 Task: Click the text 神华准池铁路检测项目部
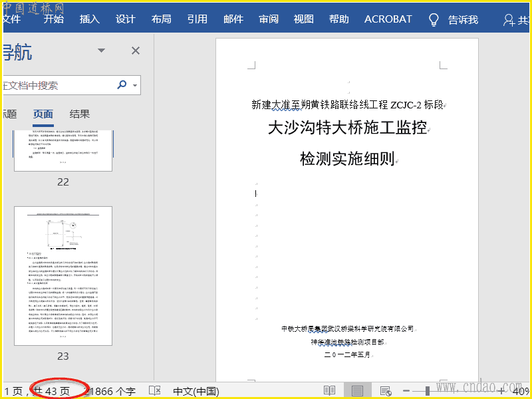pos(347,342)
